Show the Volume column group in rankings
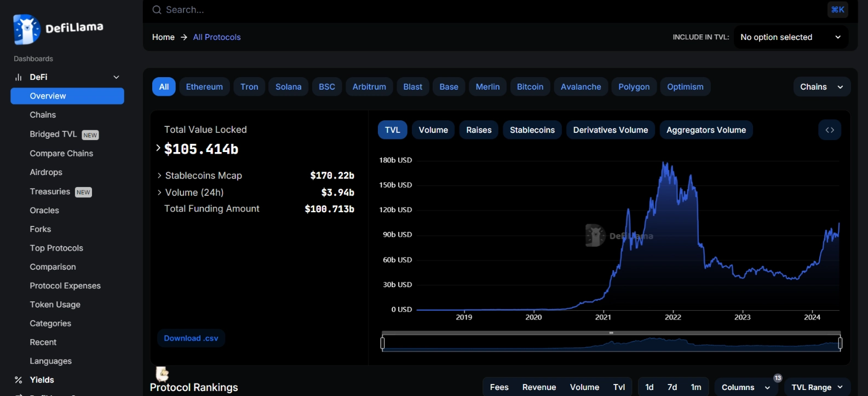The image size is (868, 396). (x=584, y=387)
